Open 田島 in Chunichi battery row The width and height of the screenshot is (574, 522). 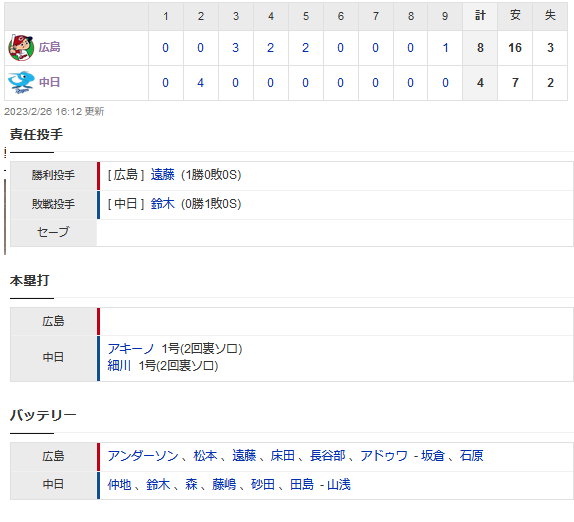tap(302, 485)
